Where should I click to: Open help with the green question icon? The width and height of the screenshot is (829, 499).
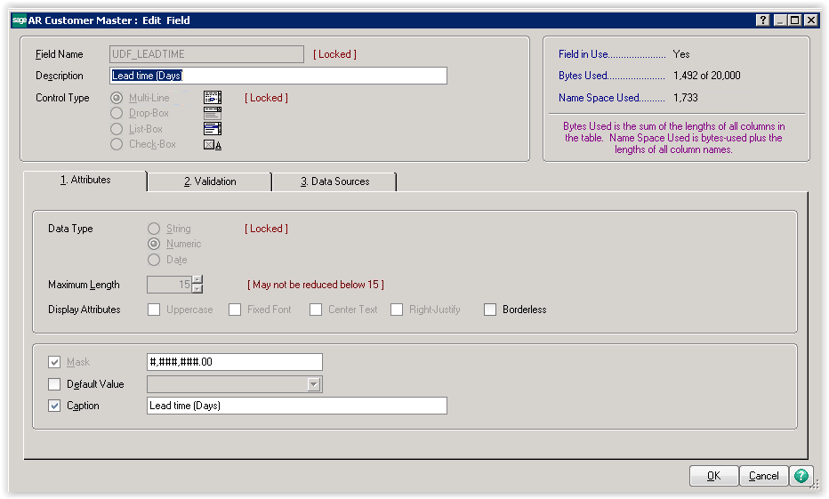(802, 476)
